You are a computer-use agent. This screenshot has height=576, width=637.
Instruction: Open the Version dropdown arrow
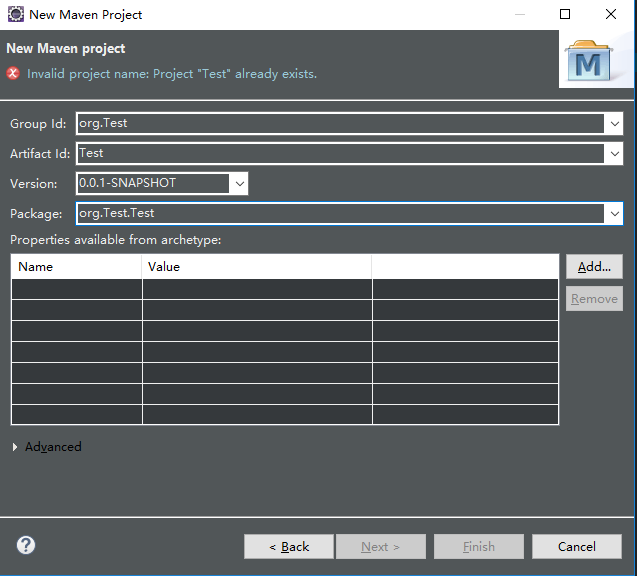point(240,184)
